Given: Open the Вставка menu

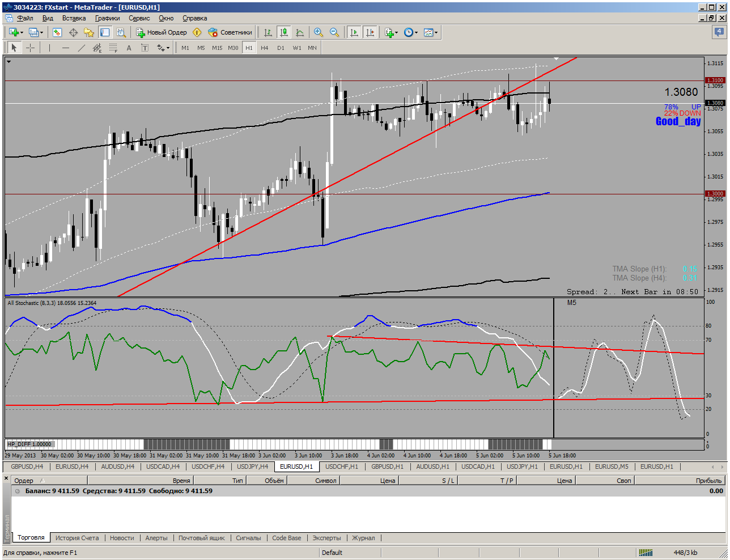Looking at the screenshot, I should click(74, 18).
